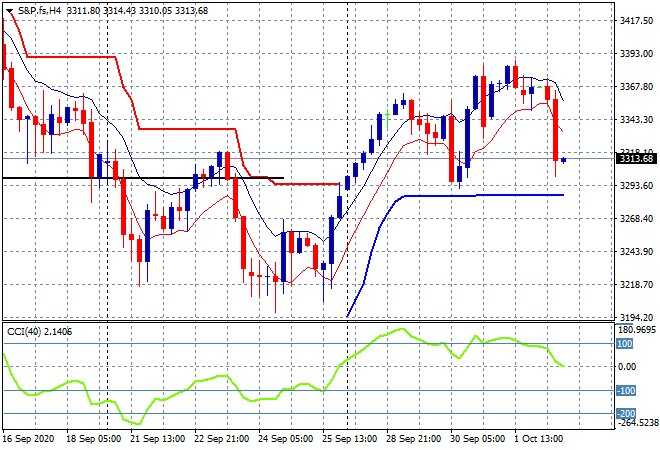The height and width of the screenshot is (450, 660).
Task: Click the 25 Sep 13:00 time label
Action: pyautogui.click(x=349, y=439)
